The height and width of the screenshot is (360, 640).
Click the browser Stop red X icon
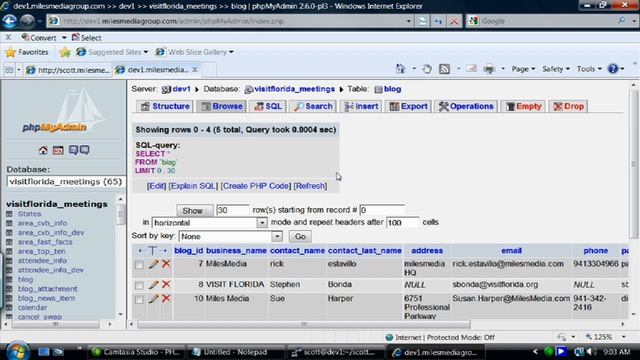click(x=453, y=21)
